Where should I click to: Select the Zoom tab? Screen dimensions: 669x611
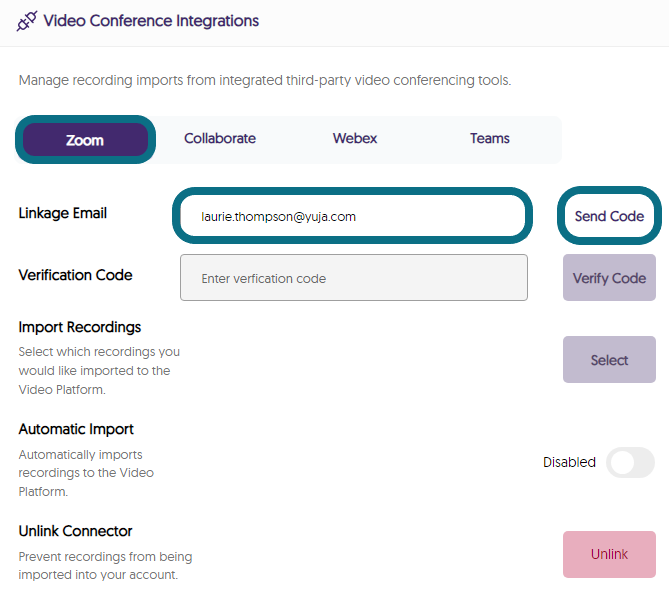[x=85, y=140]
